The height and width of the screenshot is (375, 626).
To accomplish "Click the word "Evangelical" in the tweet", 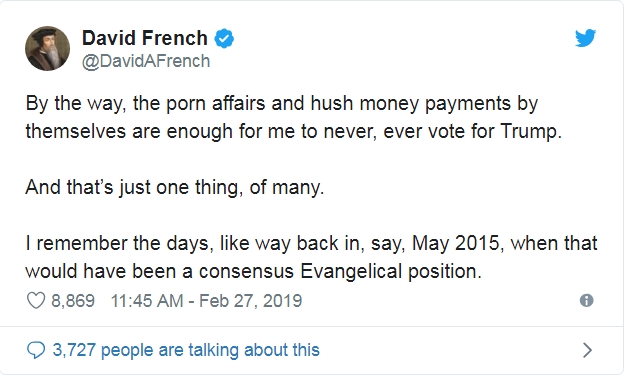I will (351, 272).
